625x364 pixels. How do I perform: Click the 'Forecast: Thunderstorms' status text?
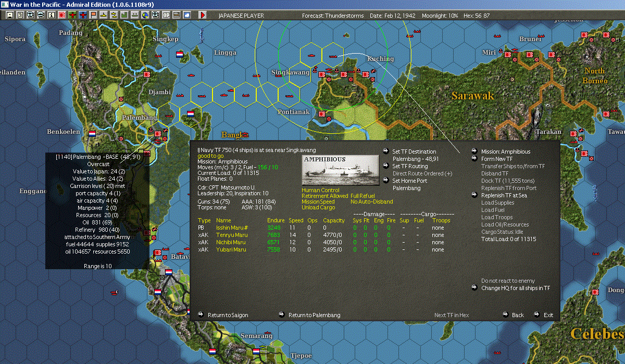[333, 16]
